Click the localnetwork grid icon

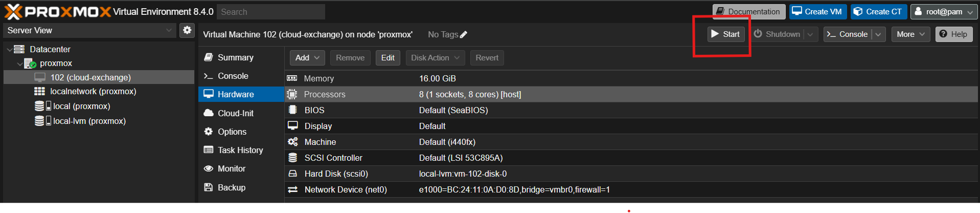(39, 91)
